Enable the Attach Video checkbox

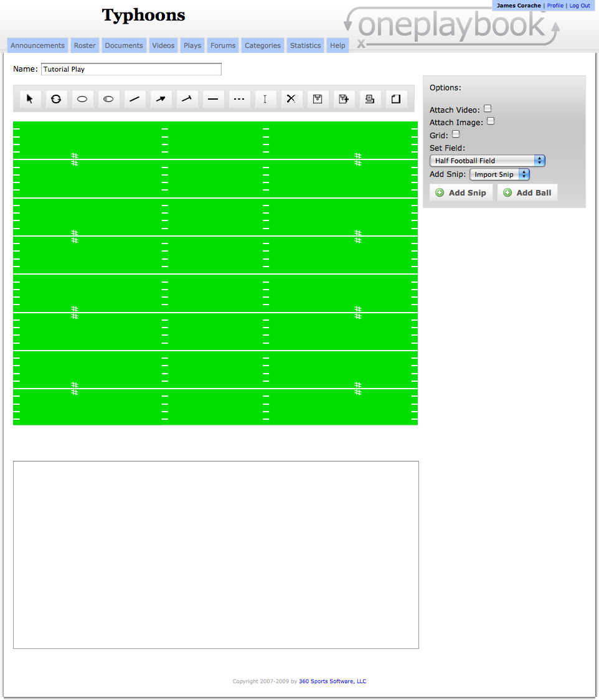pos(488,108)
